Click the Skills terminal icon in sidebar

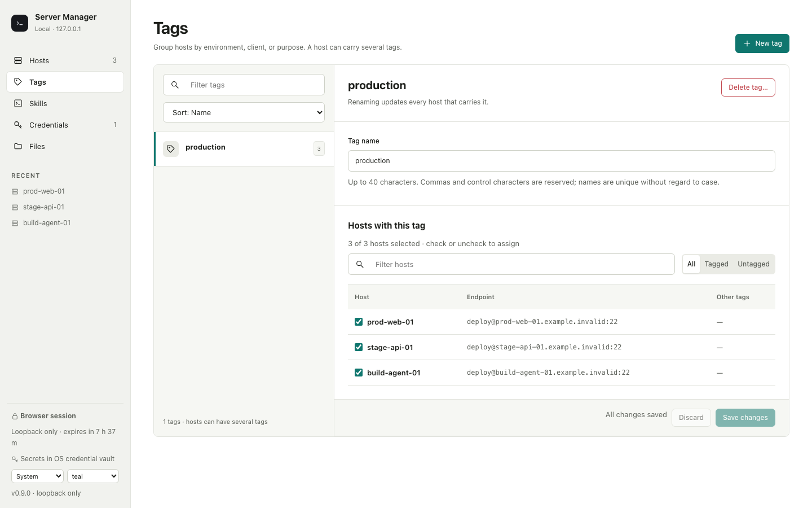pos(18,103)
